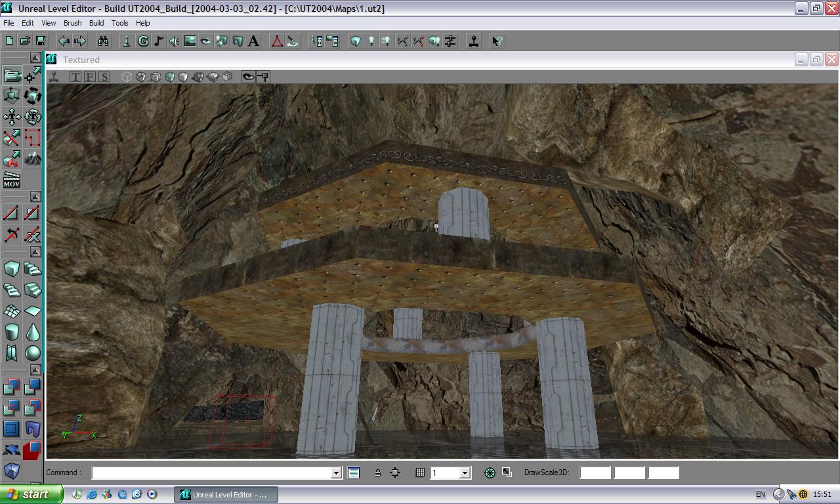The width and height of the screenshot is (840, 504).
Task: Toggle vertex snap crosshair button
Action: pyautogui.click(x=395, y=472)
